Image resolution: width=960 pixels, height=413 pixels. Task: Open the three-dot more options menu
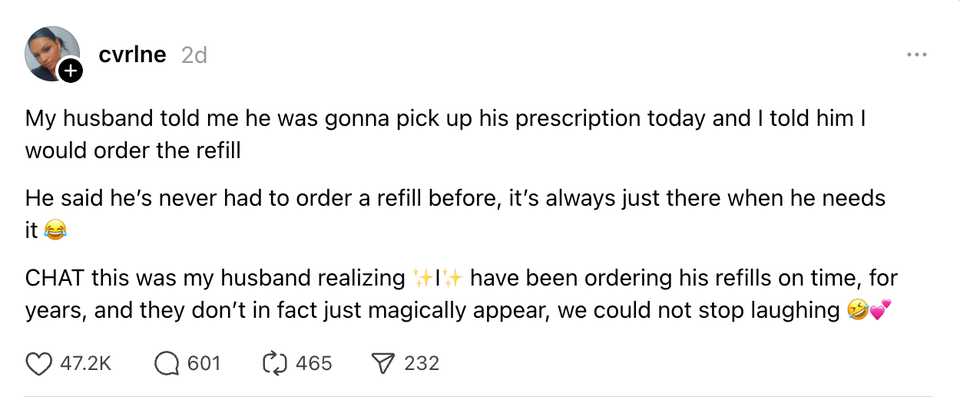click(916, 54)
